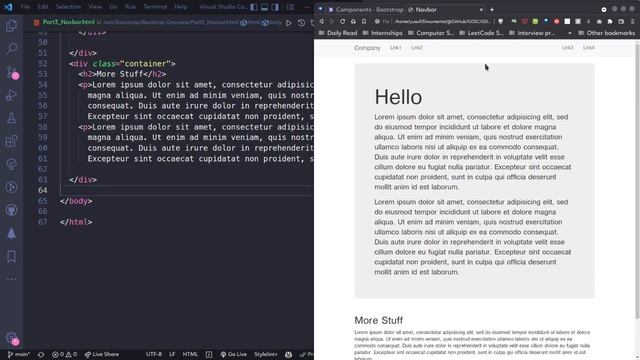Open the Selection menu in VS Code
The height and width of the screenshot is (360, 640).
tap(68, 7)
